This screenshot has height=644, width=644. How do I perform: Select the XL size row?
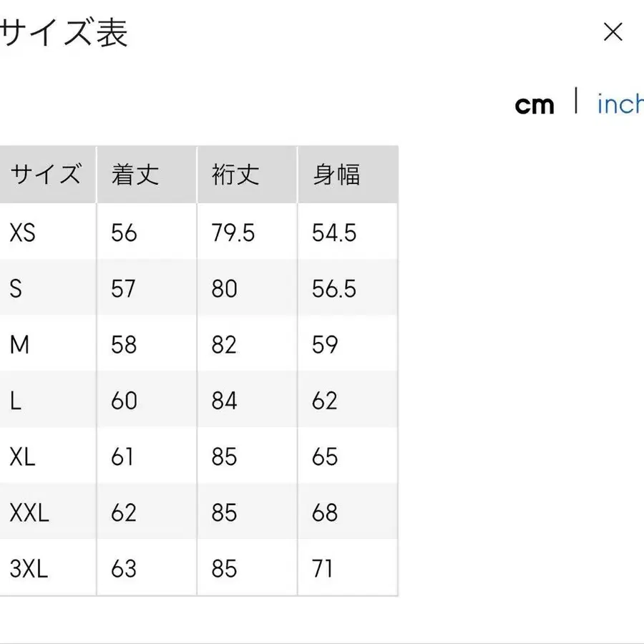[x=46, y=457]
